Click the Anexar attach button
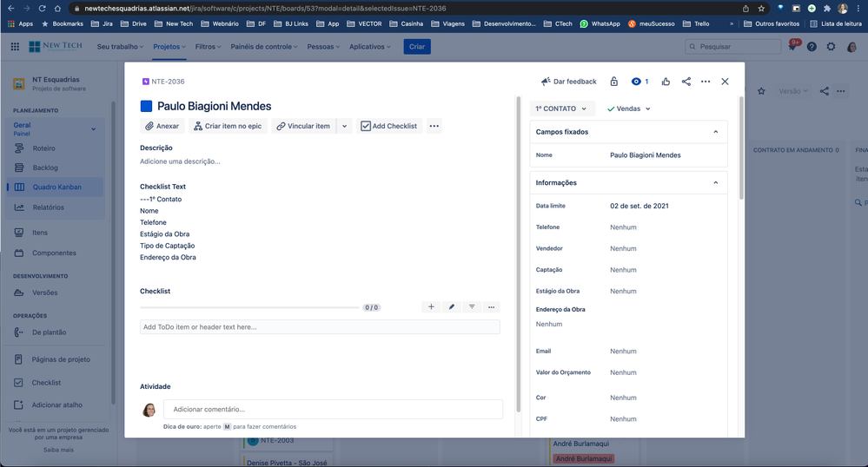 coord(162,126)
